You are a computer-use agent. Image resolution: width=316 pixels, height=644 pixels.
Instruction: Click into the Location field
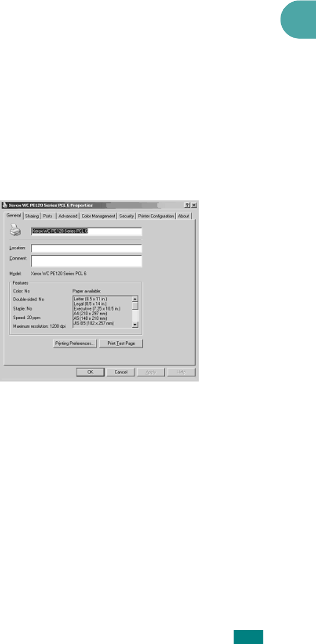click(x=86, y=248)
